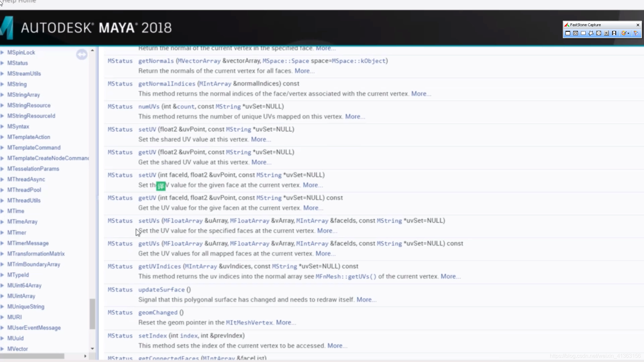Expand the MString tree item
This screenshot has height=362, width=644.
(2, 84)
